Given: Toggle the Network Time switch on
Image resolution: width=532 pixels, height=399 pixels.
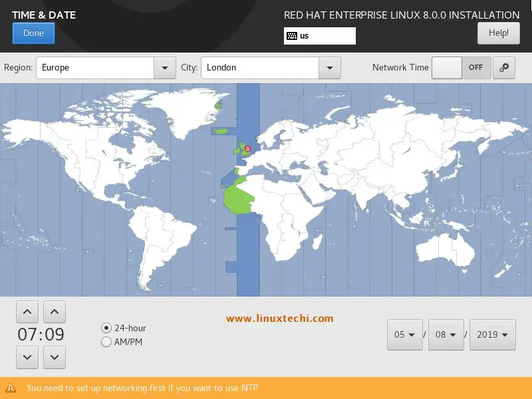Looking at the screenshot, I should [x=461, y=68].
